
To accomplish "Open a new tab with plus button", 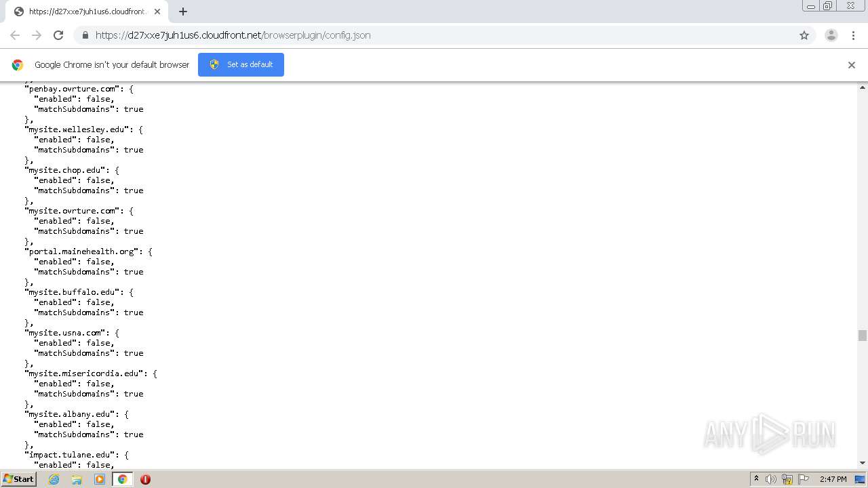I will pos(183,12).
